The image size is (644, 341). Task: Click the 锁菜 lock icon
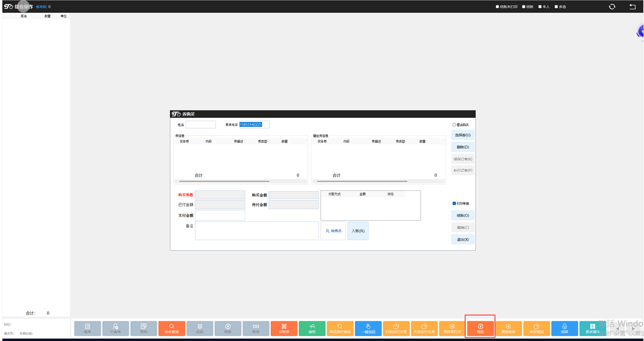(x=564, y=328)
